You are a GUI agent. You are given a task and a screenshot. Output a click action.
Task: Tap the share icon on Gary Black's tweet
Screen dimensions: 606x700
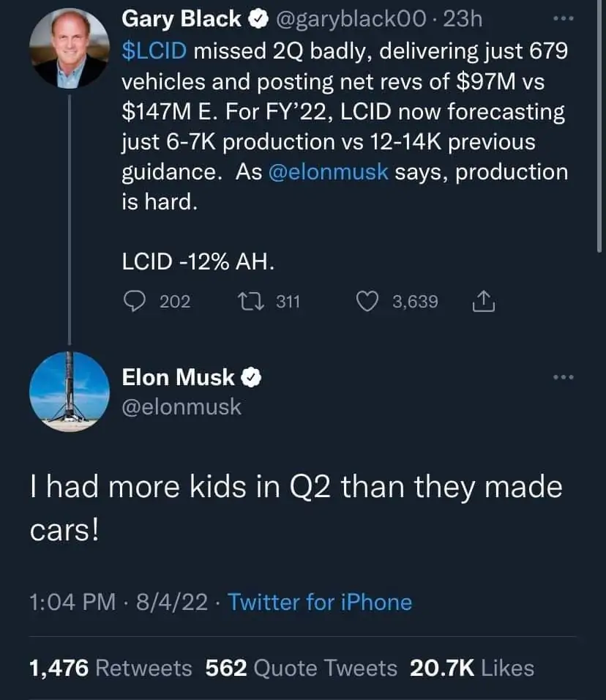[485, 301]
